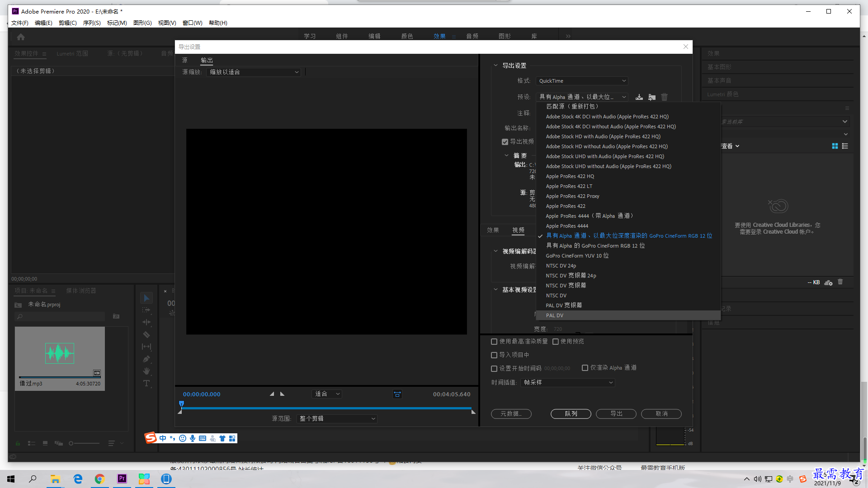Open the workspace overflow double-arrow menu
The height and width of the screenshot is (488, 868).
(568, 36)
